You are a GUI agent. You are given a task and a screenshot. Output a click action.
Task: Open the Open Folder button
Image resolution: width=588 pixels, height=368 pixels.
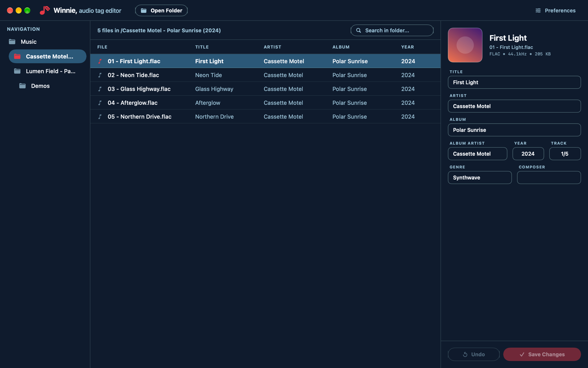[161, 10]
